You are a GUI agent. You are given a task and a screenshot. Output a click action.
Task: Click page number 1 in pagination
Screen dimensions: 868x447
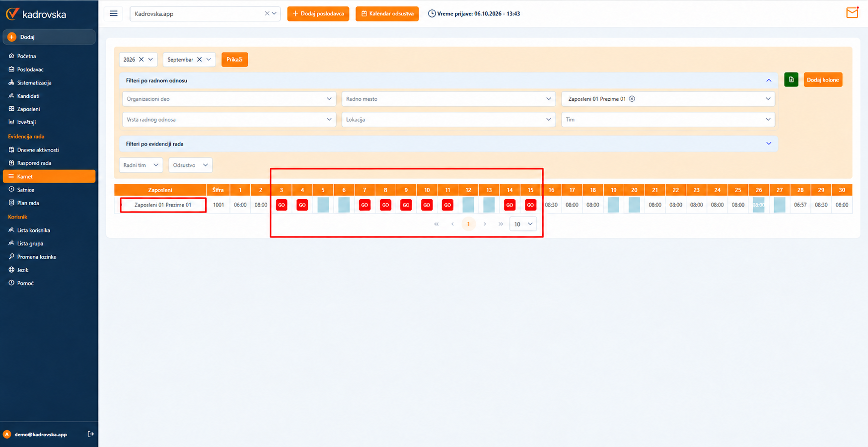click(x=468, y=224)
